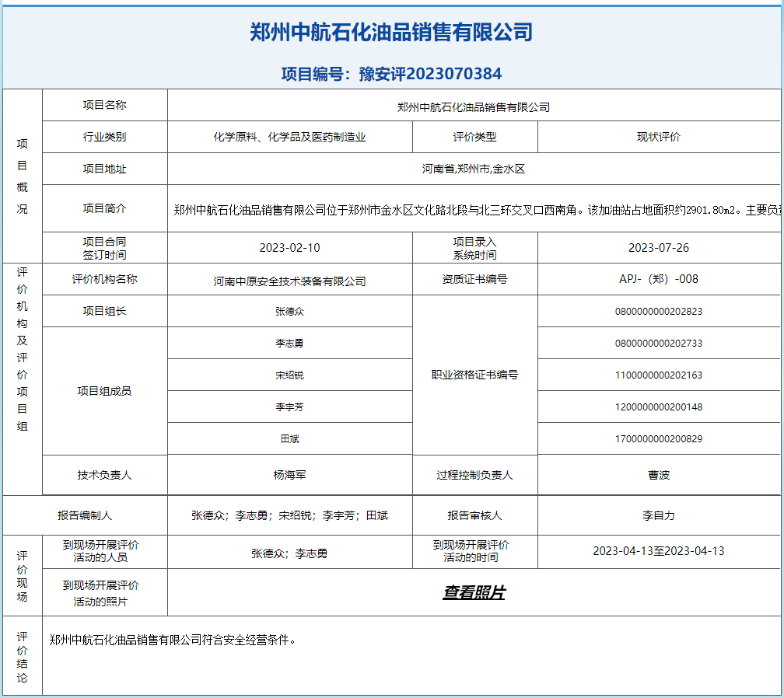The height and width of the screenshot is (698, 784).
Task: Select certificate number 1100000000202163
Action: pos(659,375)
